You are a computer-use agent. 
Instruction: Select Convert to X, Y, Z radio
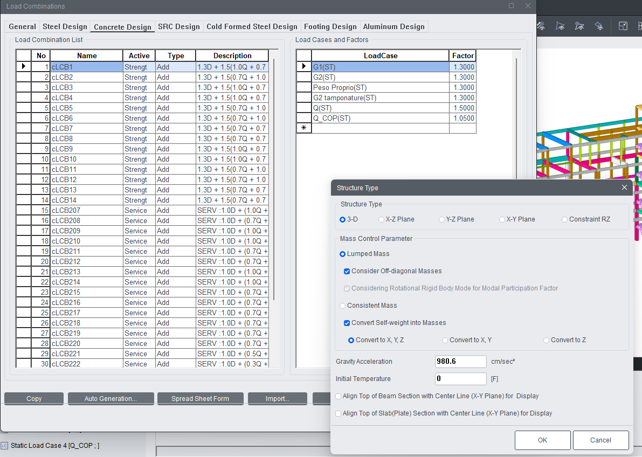pyautogui.click(x=351, y=340)
